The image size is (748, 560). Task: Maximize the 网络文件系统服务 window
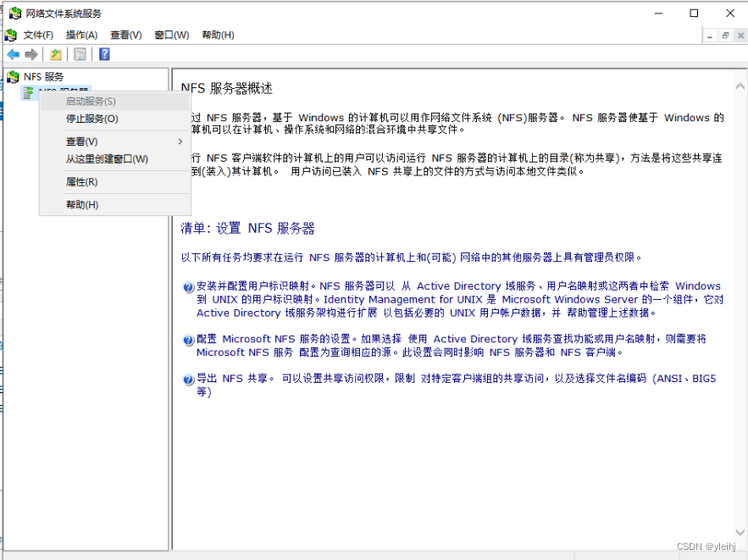point(694,14)
